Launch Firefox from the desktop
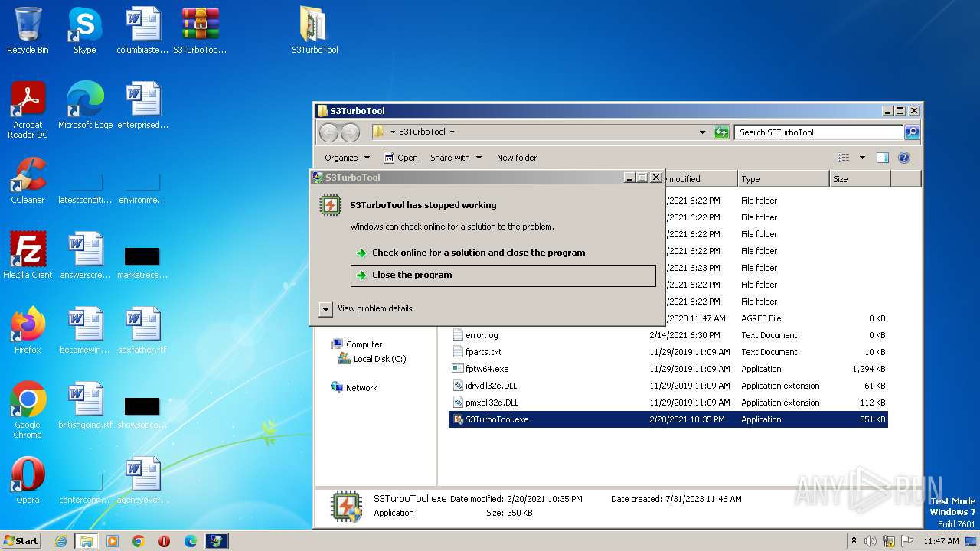 [x=28, y=331]
